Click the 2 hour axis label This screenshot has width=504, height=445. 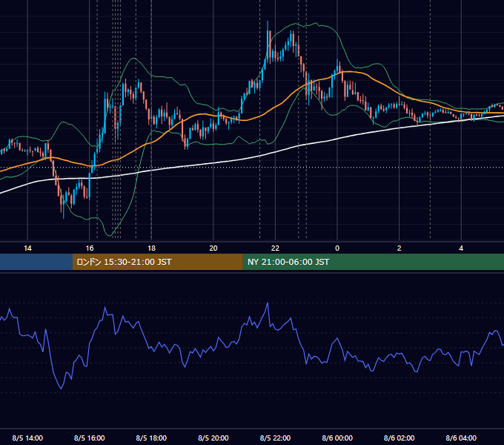point(399,248)
